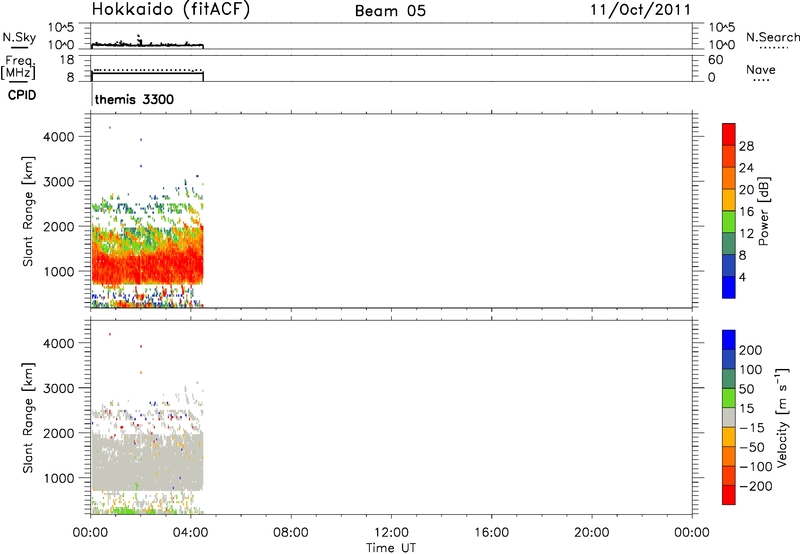Click the N.Search legend label
Image resolution: width=800 pixels, height=554 pixels.
coord(773,37)
